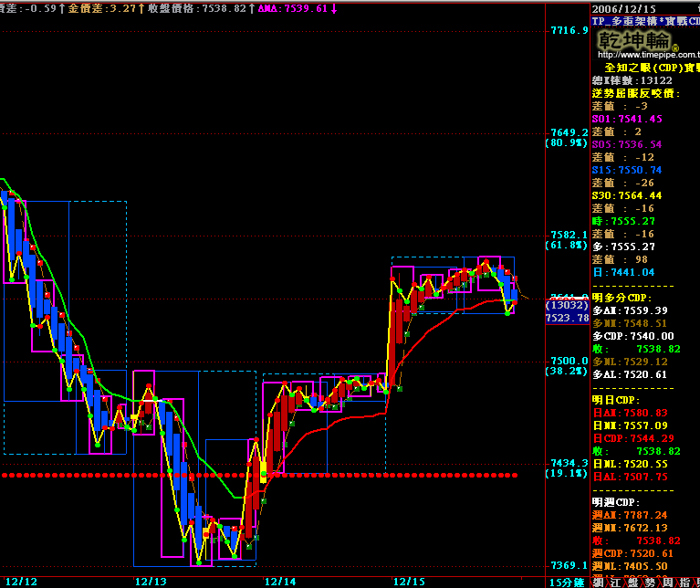Image resolution: width=700 pixels, height=588 pixels.
Task: Click the 12/12 date marker on time axis
Action: 23,581
